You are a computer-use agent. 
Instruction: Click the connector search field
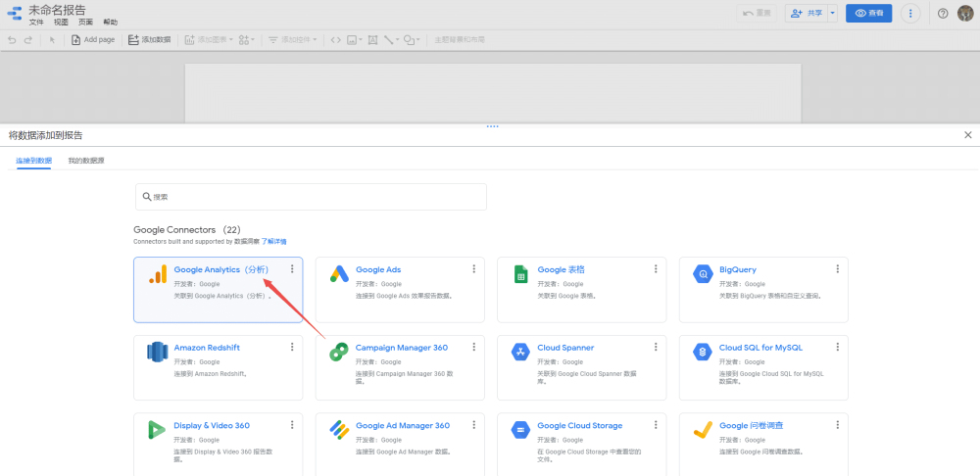[311, 197]
